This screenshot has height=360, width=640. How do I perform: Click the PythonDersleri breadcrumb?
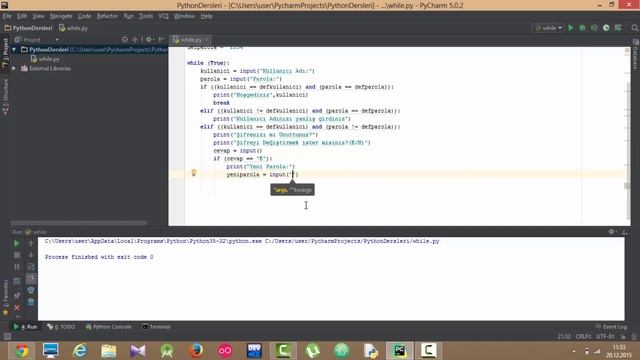[28, 28]
